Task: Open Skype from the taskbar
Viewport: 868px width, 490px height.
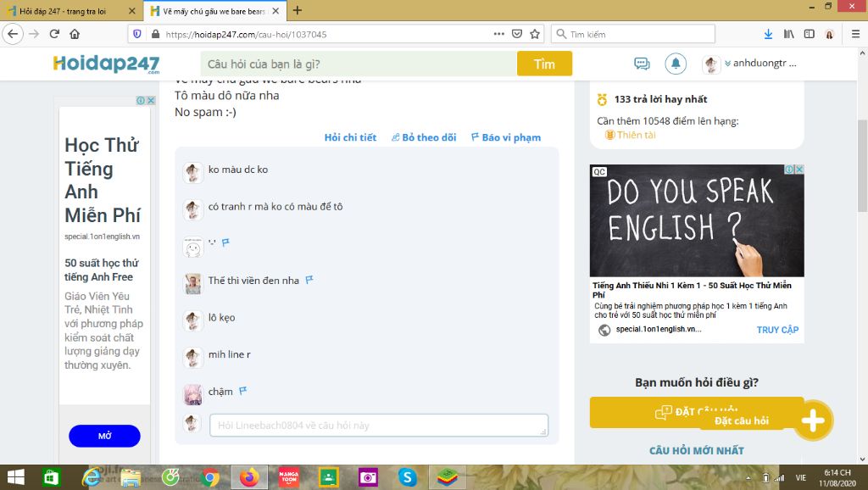Action: pos(408,477)
